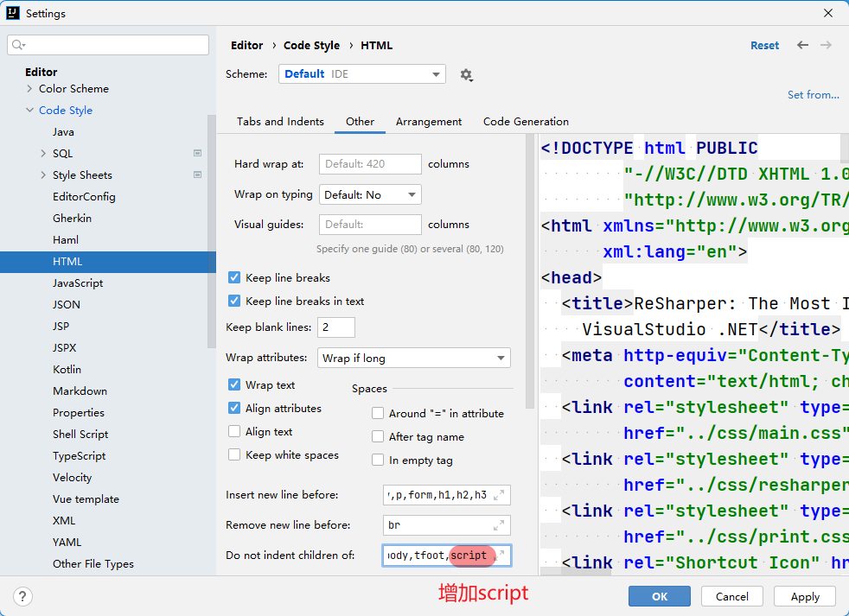The width and height of the screenshot is (849, 616).
Task: Switch to Tabs and Indents tab
Action: pos(280,121)
